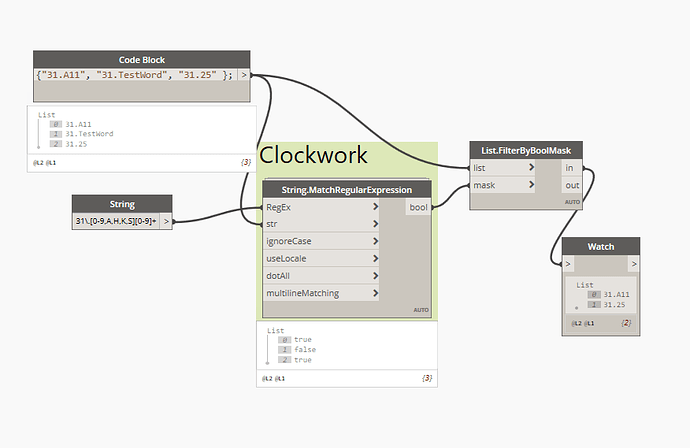Click the AUTO lacing label on List.FilterByBoolMask
The image size is (690, 448).
(x=572, y=202)
